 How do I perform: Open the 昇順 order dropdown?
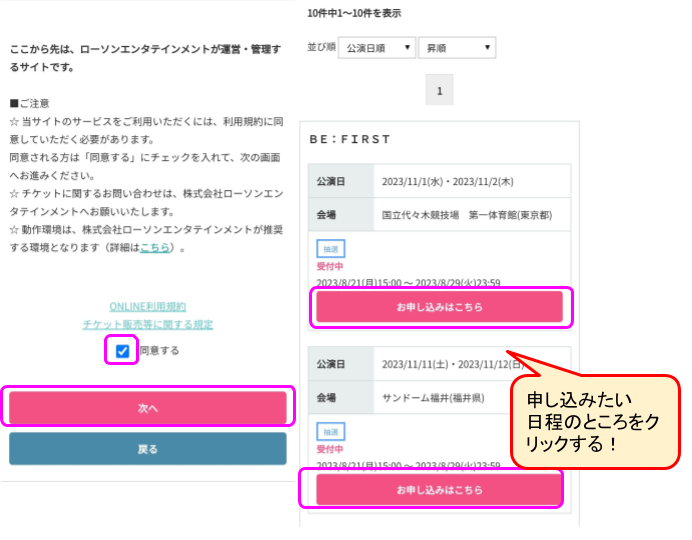pos(456,47)
